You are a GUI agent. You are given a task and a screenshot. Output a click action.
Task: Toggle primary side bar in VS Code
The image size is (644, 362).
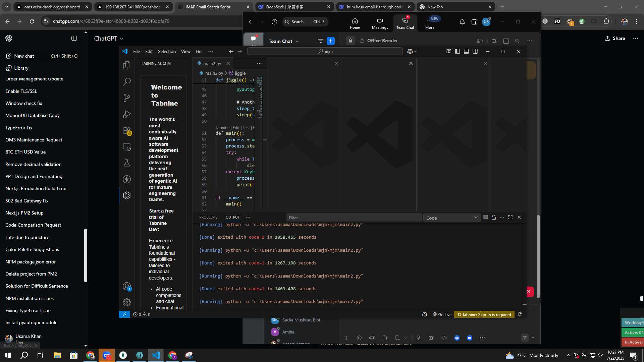click(x=458, y=51)
